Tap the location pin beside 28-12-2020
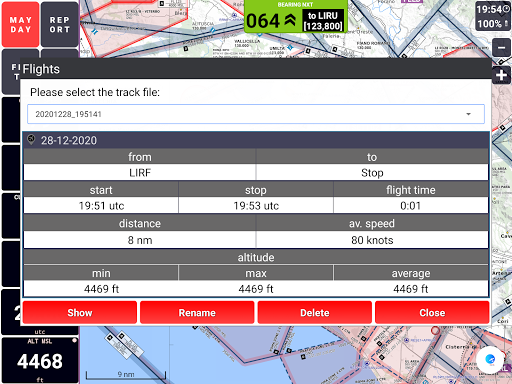This screenshot has height=384, width=512. tap(31, 140)
